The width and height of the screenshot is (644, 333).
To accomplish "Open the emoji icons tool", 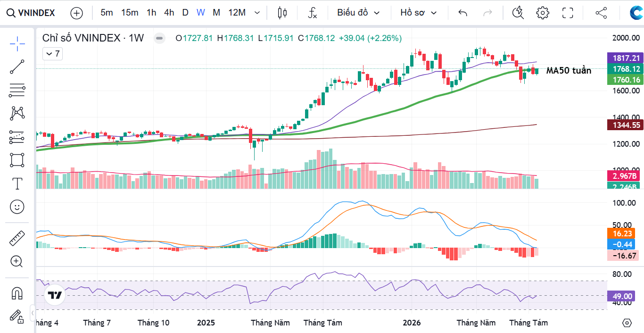I will point(17,207).
